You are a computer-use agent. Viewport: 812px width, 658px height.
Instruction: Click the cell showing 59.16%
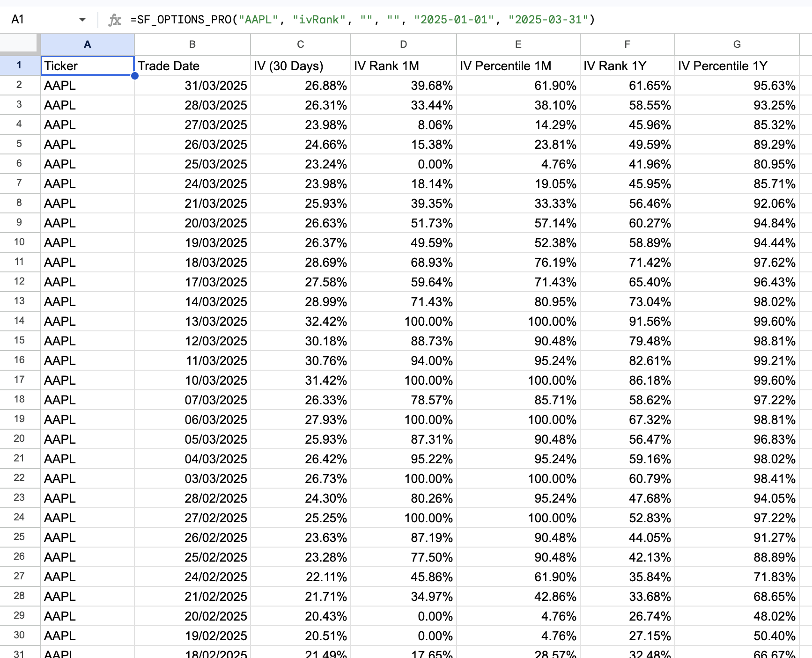click(x=627, y=459)
